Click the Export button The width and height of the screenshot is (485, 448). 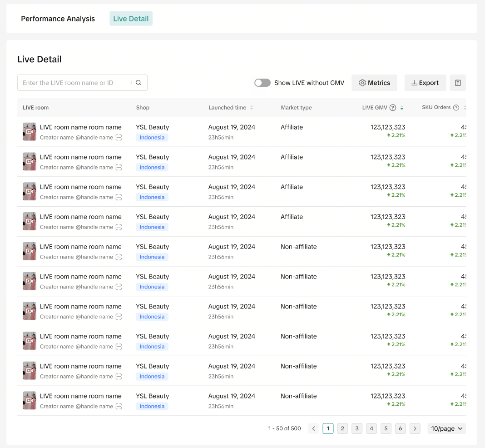[x=425, y=83]
